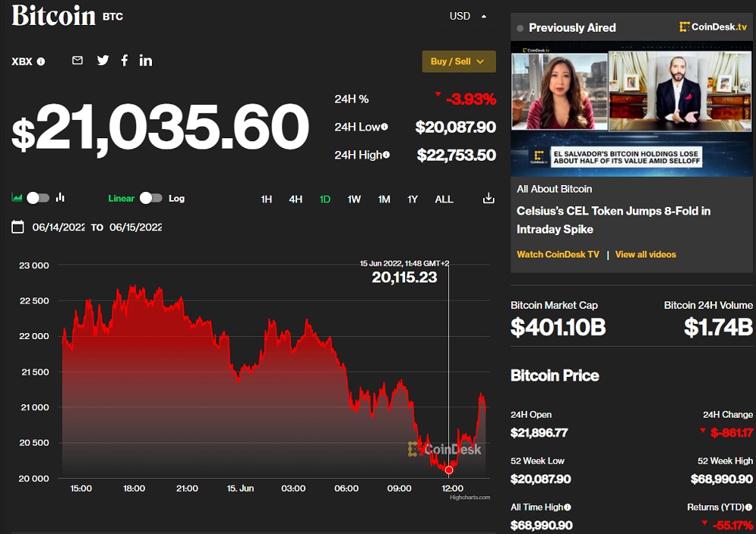This screenshot has width=756, height=534.
Task: Select the 1M timeframe
Action: pos(384,199)
